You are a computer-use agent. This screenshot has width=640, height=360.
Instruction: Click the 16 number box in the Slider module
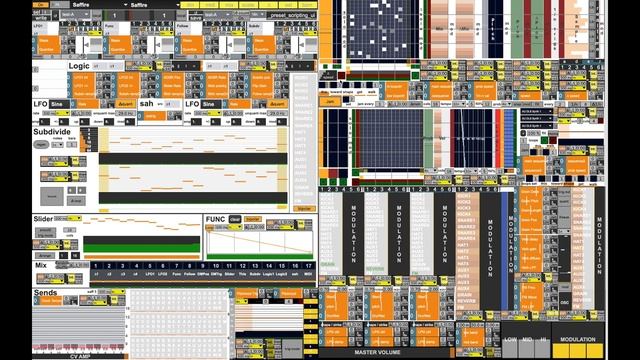click(x=75, y=256)
